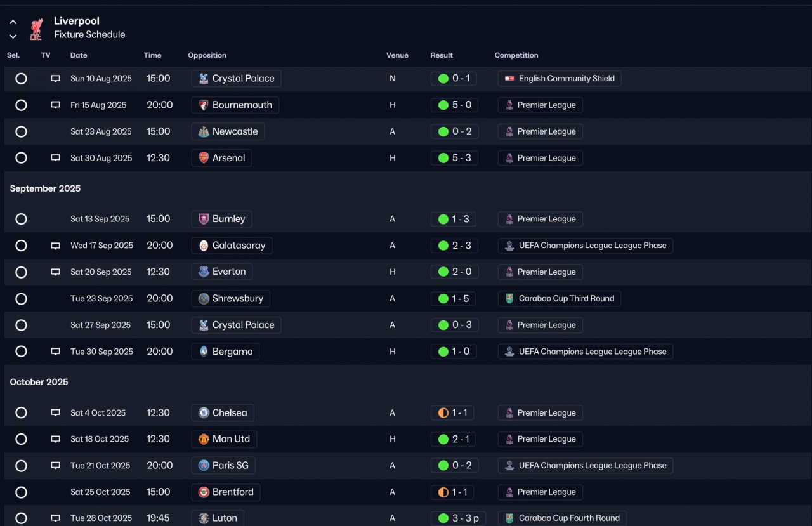Click the up chevron beside the Liverpool crest
The width and height of the screenshot is (812, 526).
click(13, 22)
